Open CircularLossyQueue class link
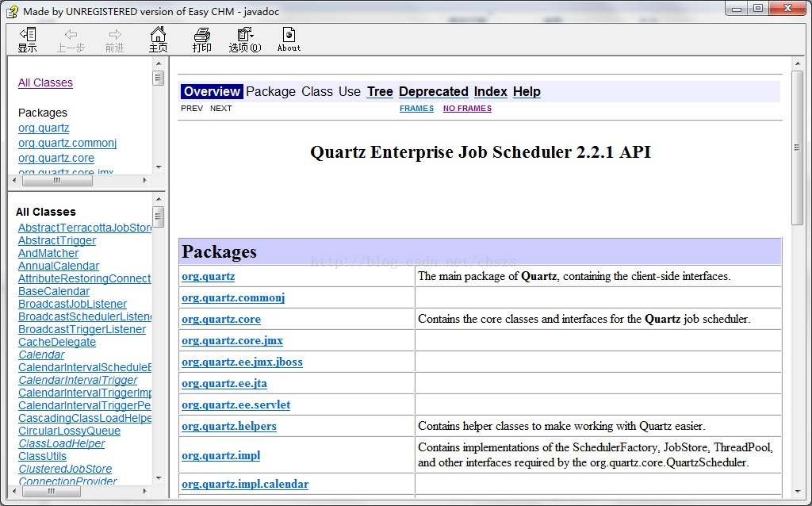 (x=70, y=431)
